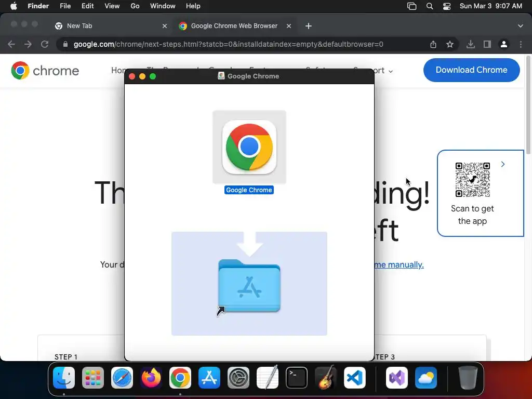Zoom the Google Chrome installer window
Viewport: 532px width, 399px height.
click(153, 76)
